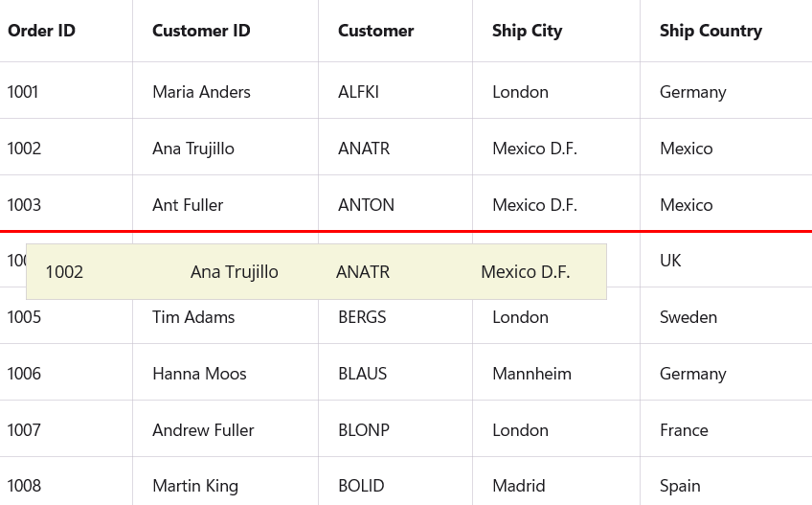Click the Andrew Fuller cell
The width and height of the screenshot is (812, 505).
[x=203, y=430]
